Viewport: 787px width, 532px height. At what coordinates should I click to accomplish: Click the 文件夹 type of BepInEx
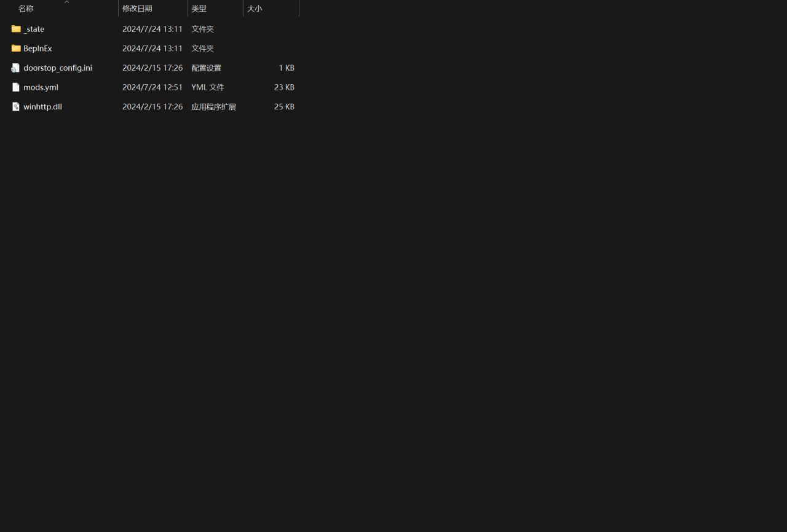(202, 49)
